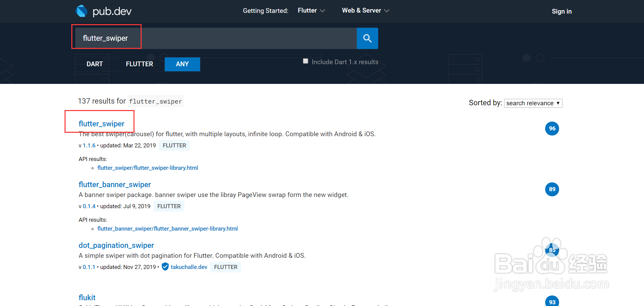Screen dimensions: 644x306
Task: Click the verified publisher shield icon
Action: coord(165,267)
